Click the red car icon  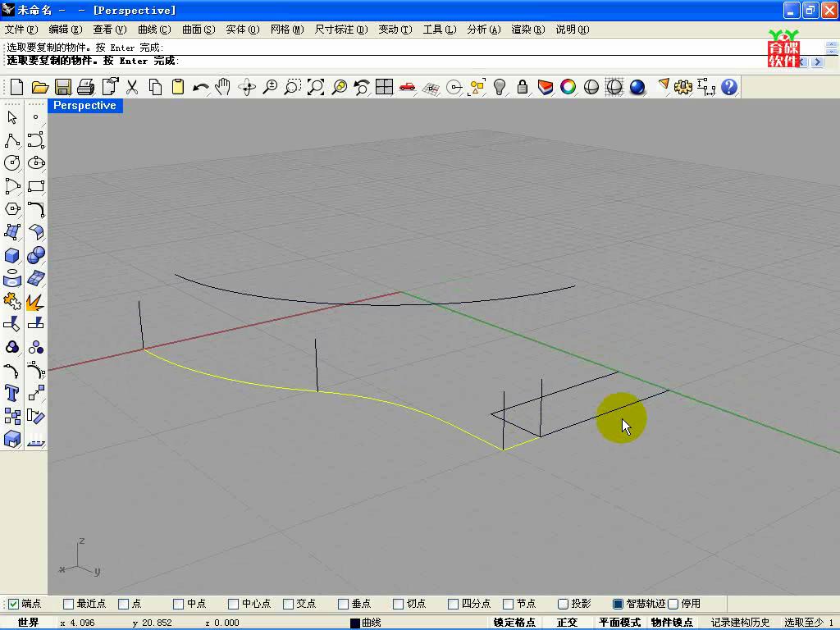point(407,87)
